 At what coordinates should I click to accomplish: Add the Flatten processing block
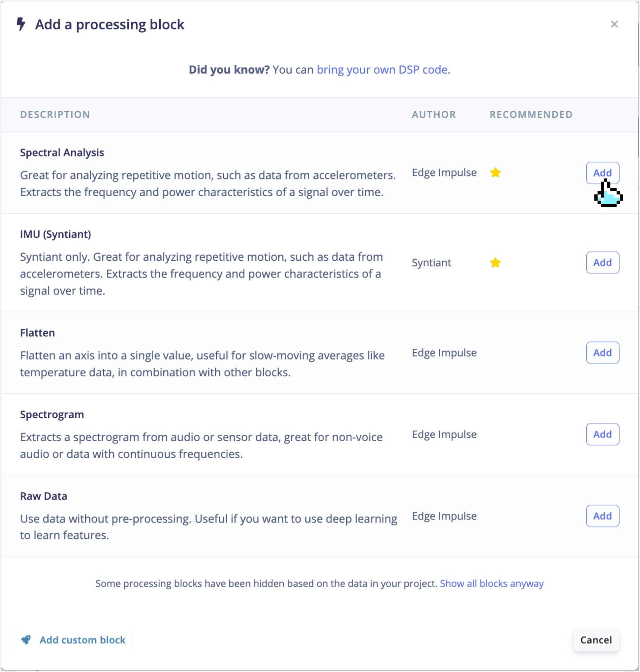point(602,352)
